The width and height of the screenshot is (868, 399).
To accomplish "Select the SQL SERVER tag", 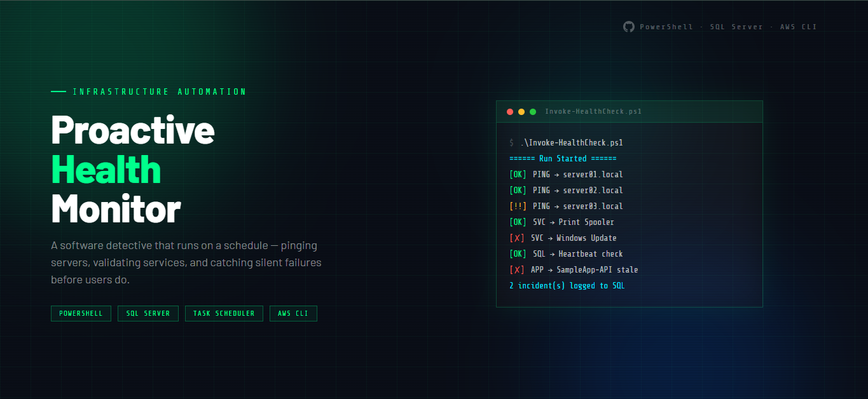I will 148,313.
